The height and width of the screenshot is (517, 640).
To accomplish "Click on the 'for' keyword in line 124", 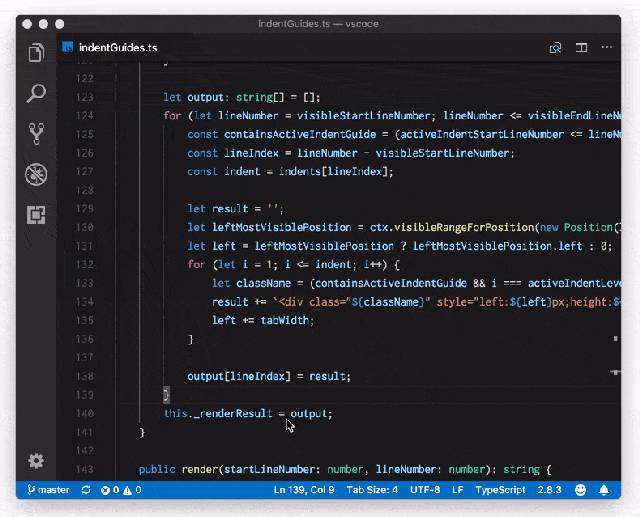I will tap(172, 116).
